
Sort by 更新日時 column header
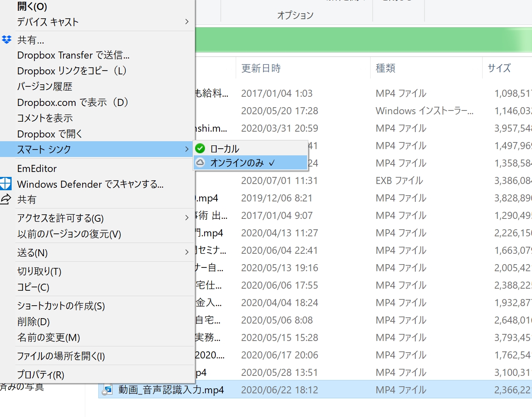pyautogui.click(x=261, y=68)
